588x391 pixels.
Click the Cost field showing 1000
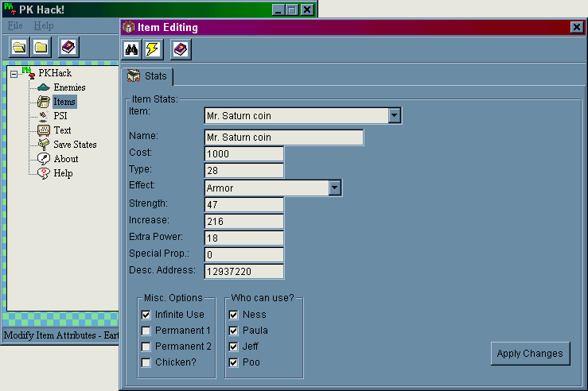(x=244, y=154)
